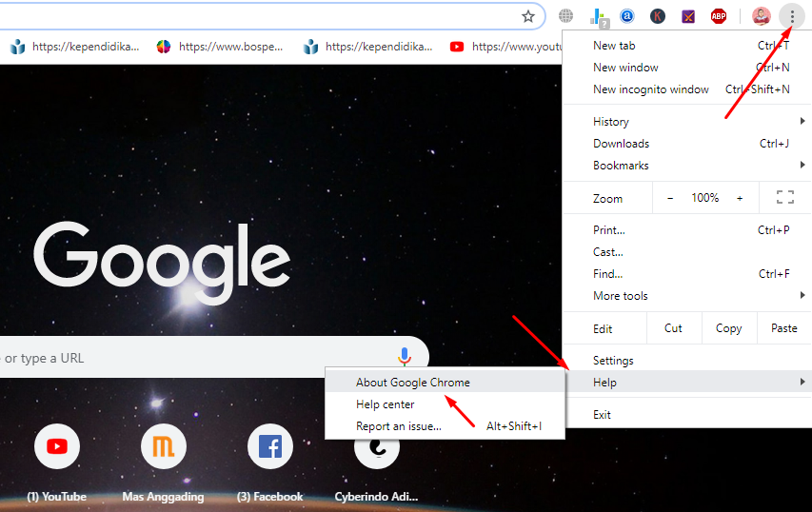Expand the History submenu
Screen dimensions: 812x512
tap(687, 122)
